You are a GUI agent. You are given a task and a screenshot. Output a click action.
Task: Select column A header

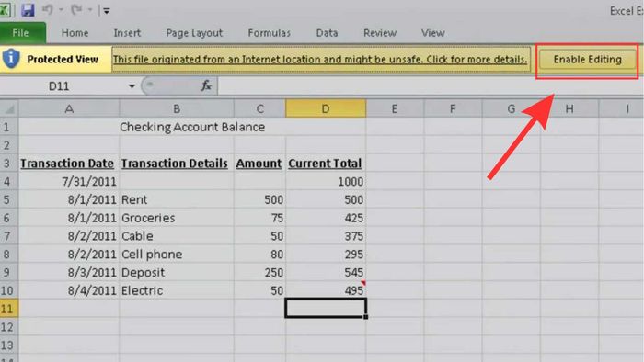pos(69,108)
